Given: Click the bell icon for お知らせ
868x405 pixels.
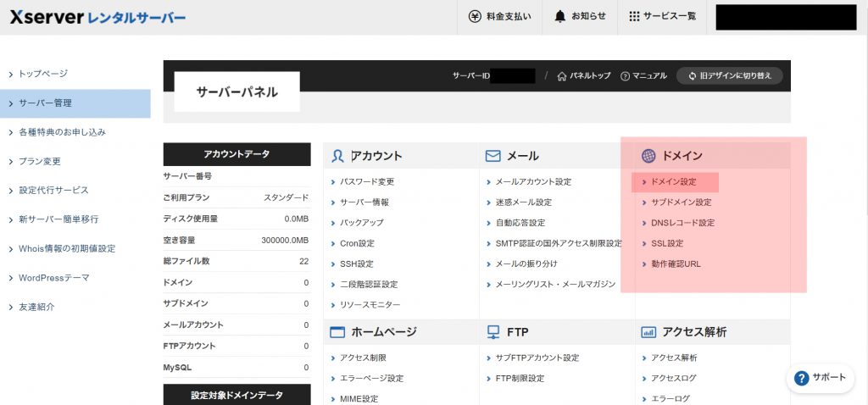Looking at the screenshot, I should coord(560,17).
